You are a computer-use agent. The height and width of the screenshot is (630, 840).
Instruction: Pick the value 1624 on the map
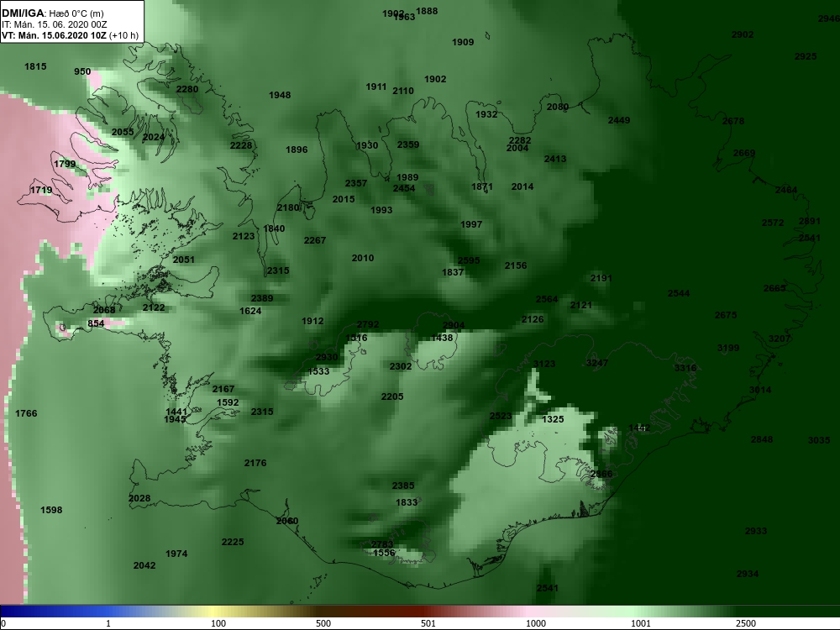click(250, 311)
